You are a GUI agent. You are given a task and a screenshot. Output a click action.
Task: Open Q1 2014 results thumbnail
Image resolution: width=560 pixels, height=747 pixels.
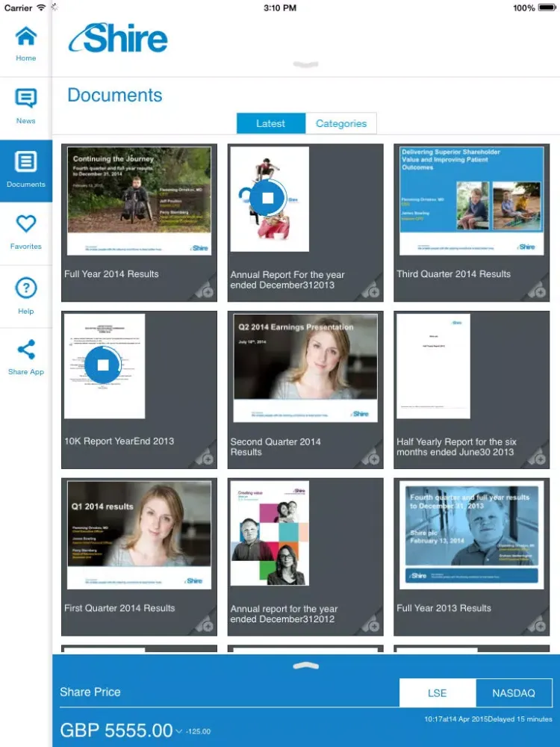[x=139, y=535]
